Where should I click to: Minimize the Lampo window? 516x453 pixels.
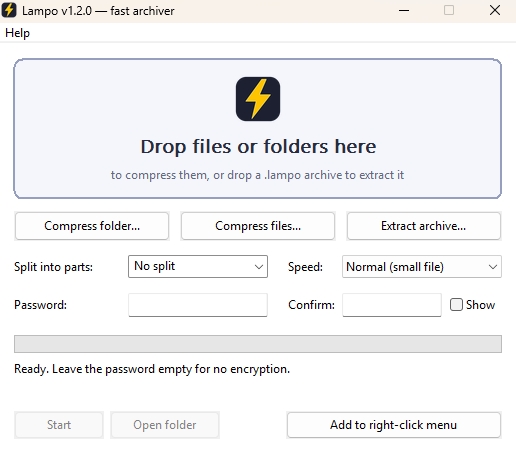(x=404, y=11)
